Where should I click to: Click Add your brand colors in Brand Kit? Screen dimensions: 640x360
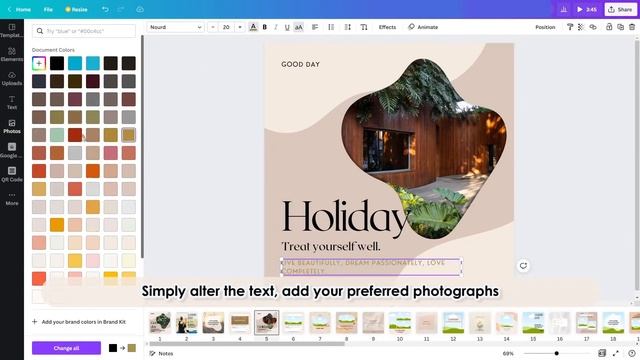(x=79, y=322)
